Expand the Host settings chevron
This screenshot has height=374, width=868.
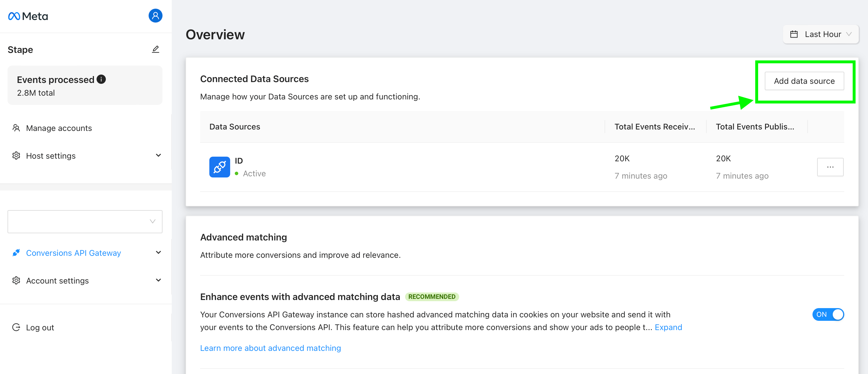[158, 155]
